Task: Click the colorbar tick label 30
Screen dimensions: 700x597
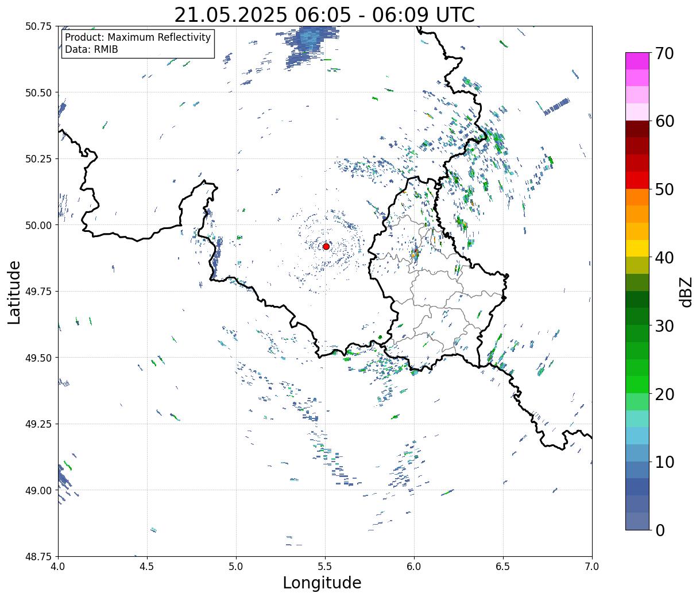Action: point(665,326)
